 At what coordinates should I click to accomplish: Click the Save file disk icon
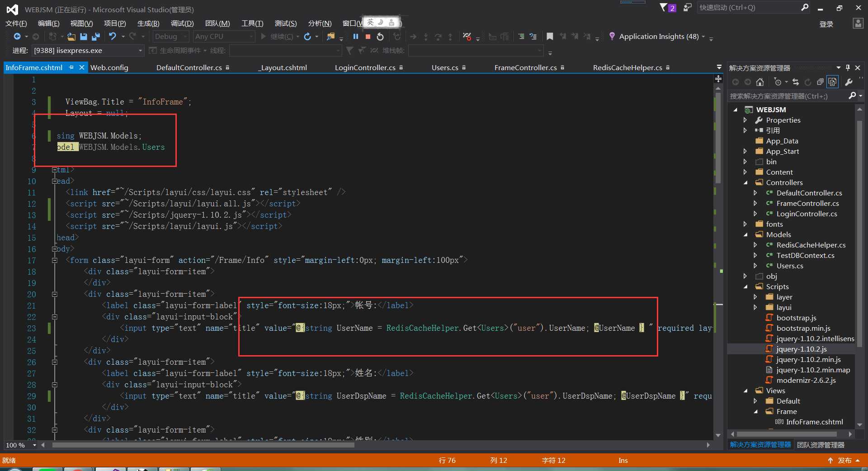(84, 37)
